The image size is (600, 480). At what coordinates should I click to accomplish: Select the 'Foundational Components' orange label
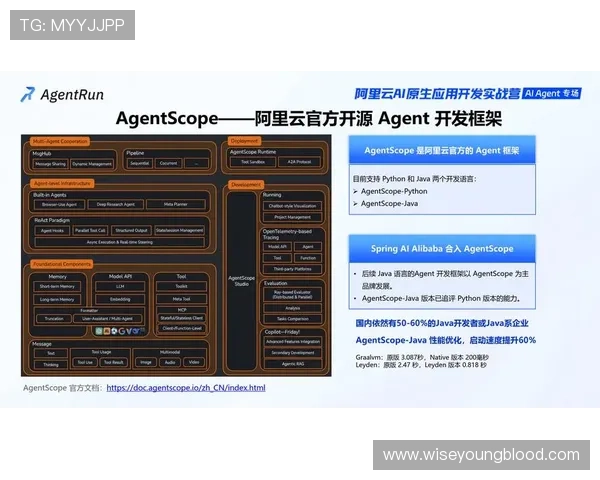click(x=62, y=264)
